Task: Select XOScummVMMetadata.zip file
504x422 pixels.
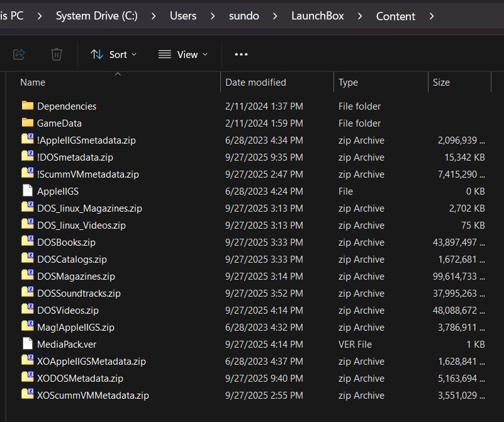Action: (93, 395)
